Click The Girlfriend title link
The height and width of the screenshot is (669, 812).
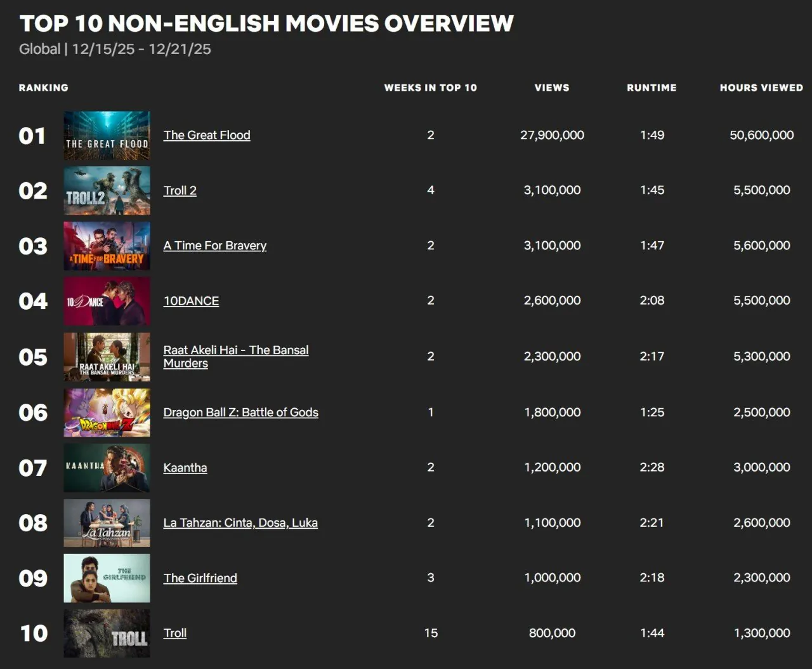coord(200,578)
